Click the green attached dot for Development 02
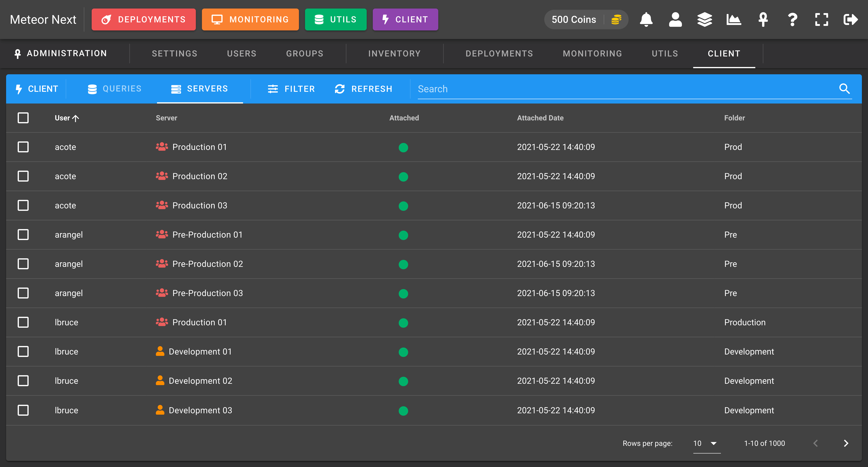The height and width of the screenshot is (467, 868). click(x=403, y=381)
